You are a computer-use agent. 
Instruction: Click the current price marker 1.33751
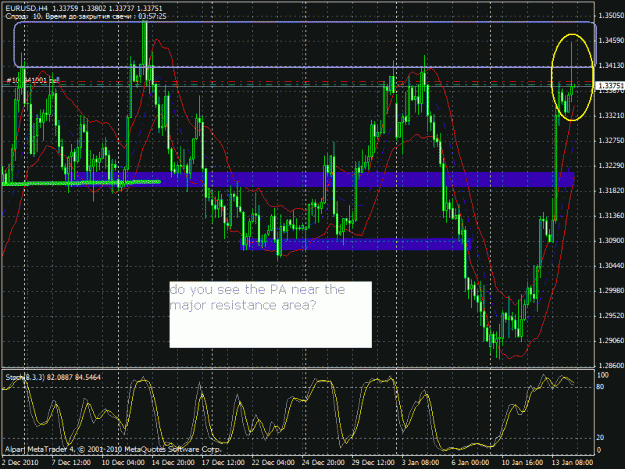point(609,86)
